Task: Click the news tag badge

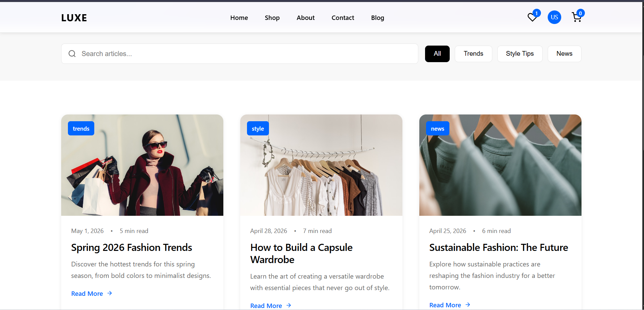Action: pyautogui.click(x=438, y=128)
